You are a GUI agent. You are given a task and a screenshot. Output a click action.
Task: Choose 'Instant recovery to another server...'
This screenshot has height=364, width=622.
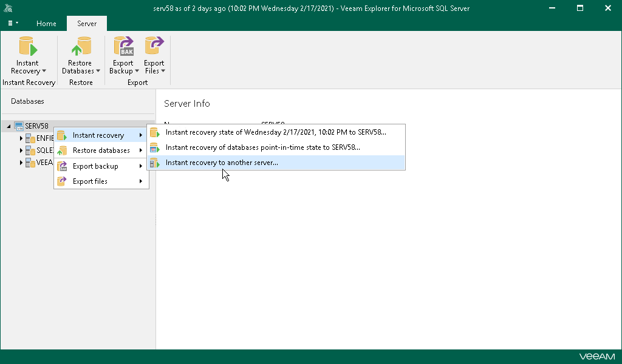click(x=276, y=163)
